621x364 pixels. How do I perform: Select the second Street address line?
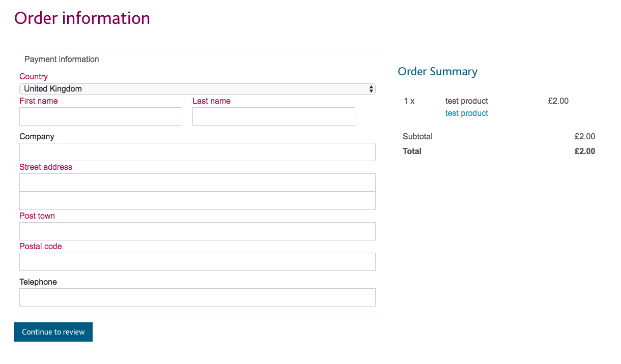197,200
